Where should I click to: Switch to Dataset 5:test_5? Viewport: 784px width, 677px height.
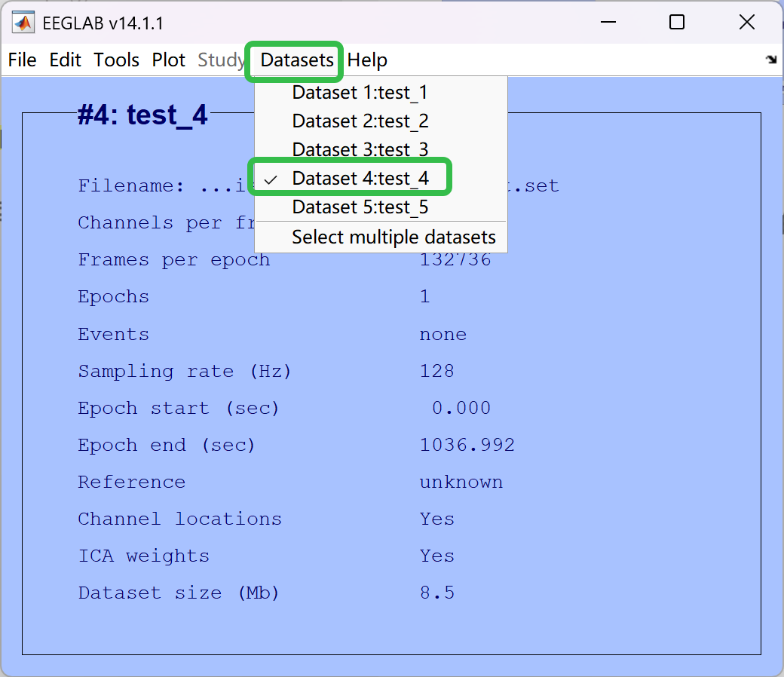tap(381, 207)
